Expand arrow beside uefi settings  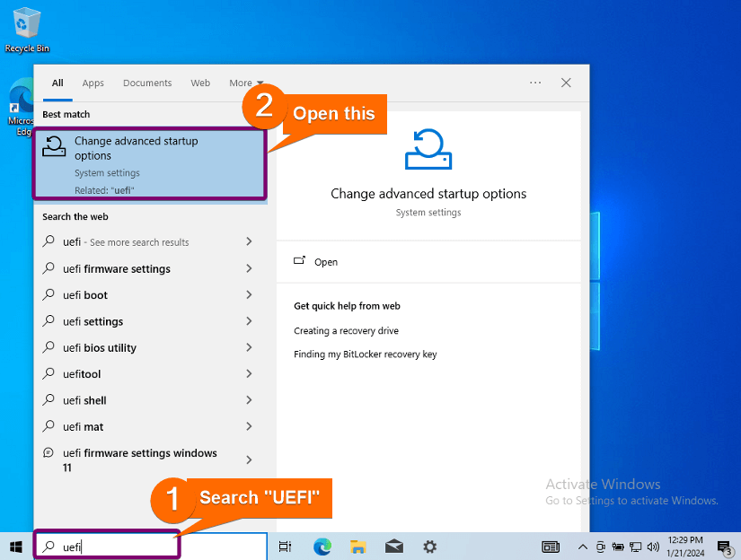pos(249,321)
